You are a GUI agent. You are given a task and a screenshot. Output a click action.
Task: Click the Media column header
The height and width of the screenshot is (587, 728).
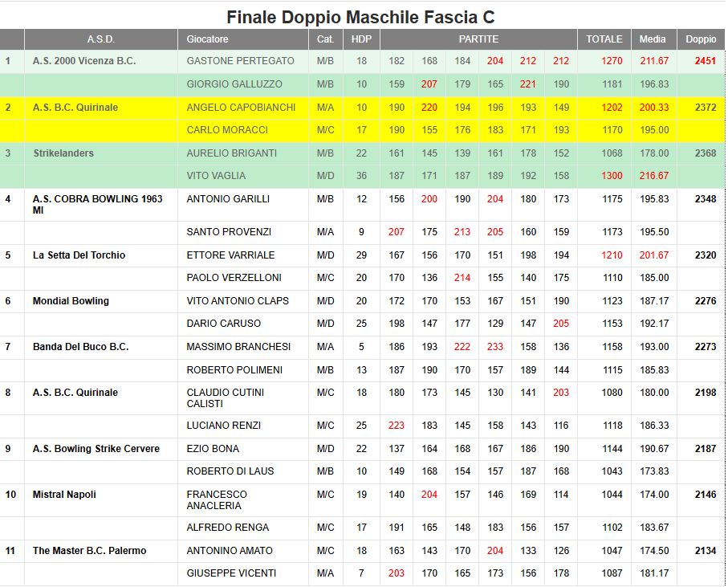[x=653, y=39]
